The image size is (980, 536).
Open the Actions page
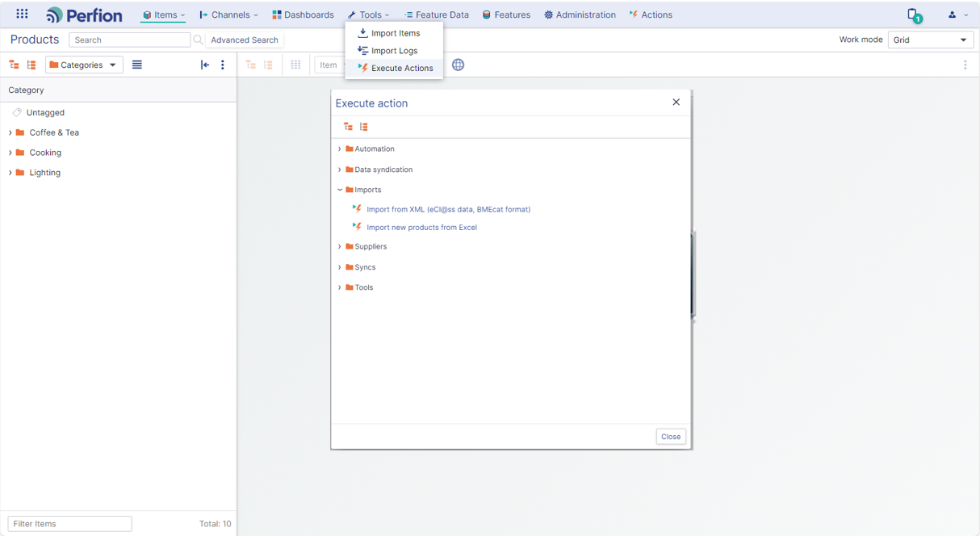click(651, 15)
